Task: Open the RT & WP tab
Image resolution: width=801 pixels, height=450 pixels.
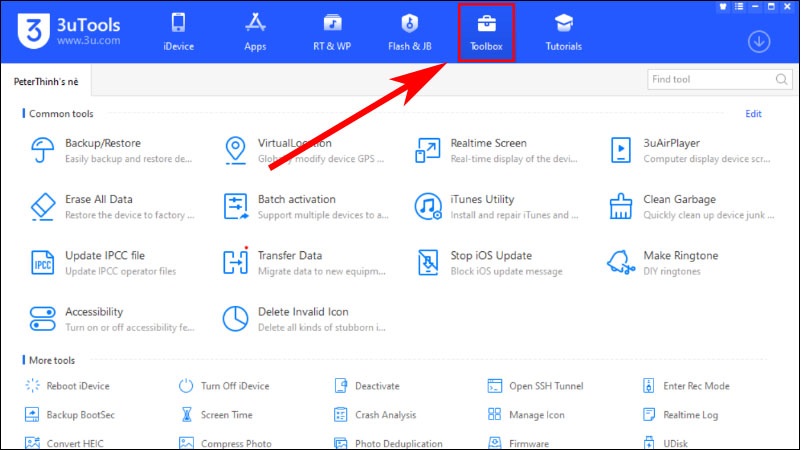Action: (x=332, y=32)
